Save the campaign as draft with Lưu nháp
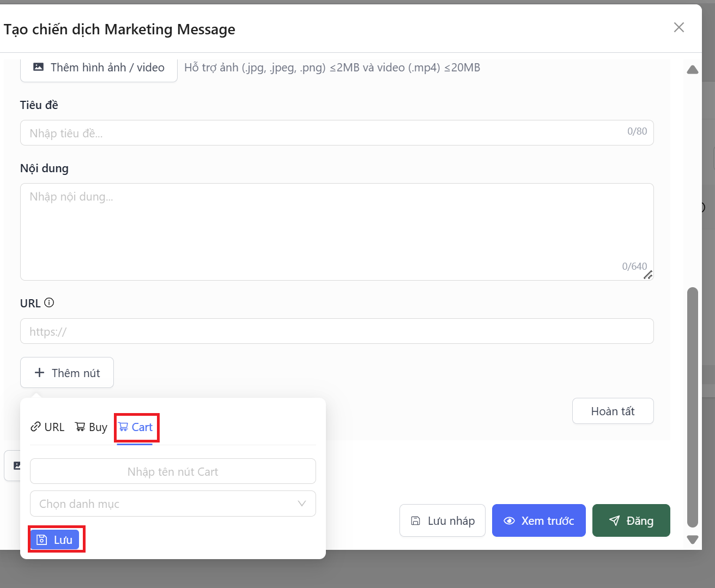 (x=442, y=521)
